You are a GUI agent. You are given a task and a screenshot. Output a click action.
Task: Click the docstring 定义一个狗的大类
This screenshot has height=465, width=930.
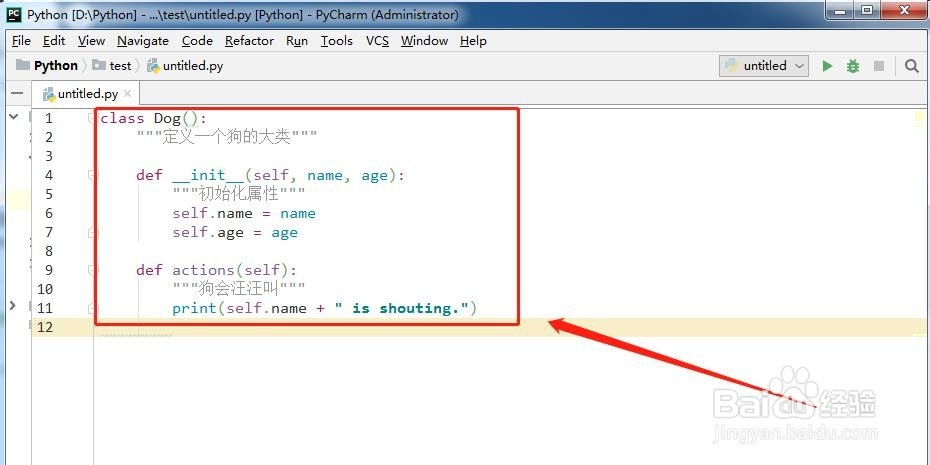[227, 137]
